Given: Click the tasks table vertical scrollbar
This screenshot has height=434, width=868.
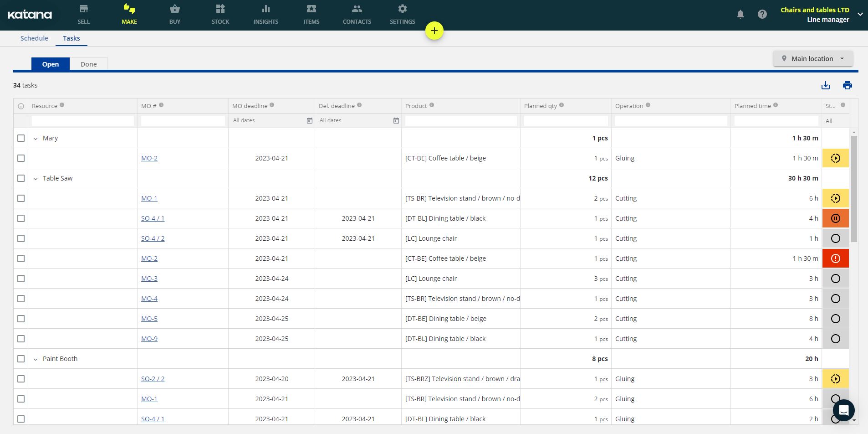Looking at the screenshot, I should 854,189.
